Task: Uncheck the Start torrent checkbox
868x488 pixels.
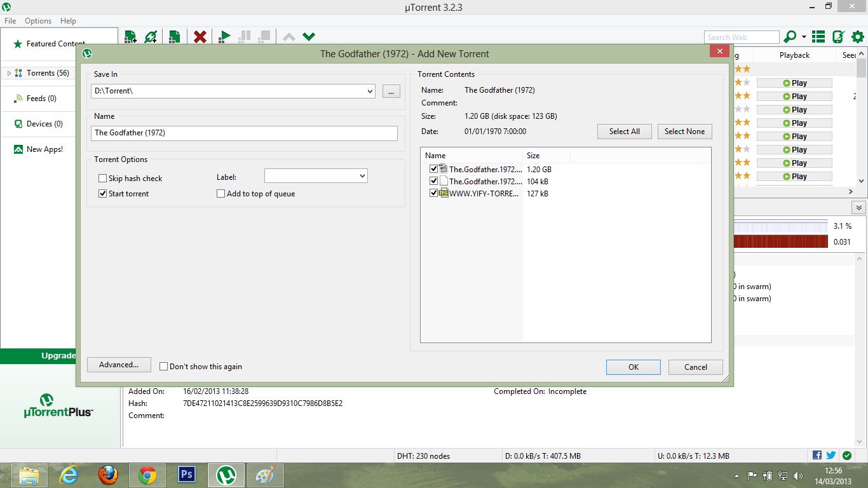Action: (103, 194)
